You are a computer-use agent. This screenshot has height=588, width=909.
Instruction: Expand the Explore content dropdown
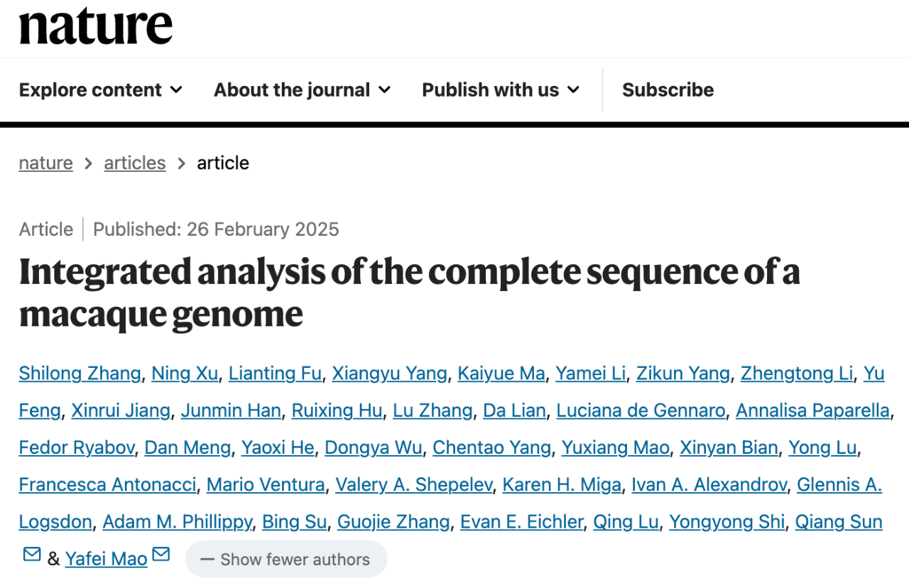click(x=101, y=90)
